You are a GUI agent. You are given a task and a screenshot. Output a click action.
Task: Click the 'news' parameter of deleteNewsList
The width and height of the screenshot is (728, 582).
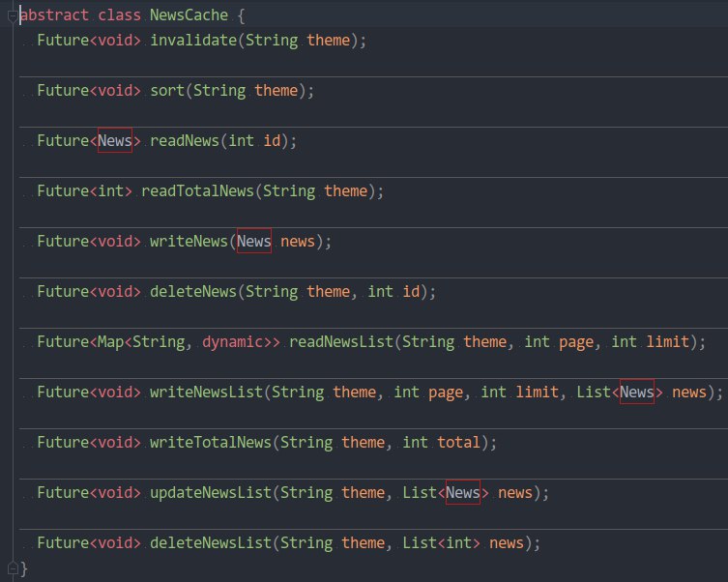click(x=506, y=542)
